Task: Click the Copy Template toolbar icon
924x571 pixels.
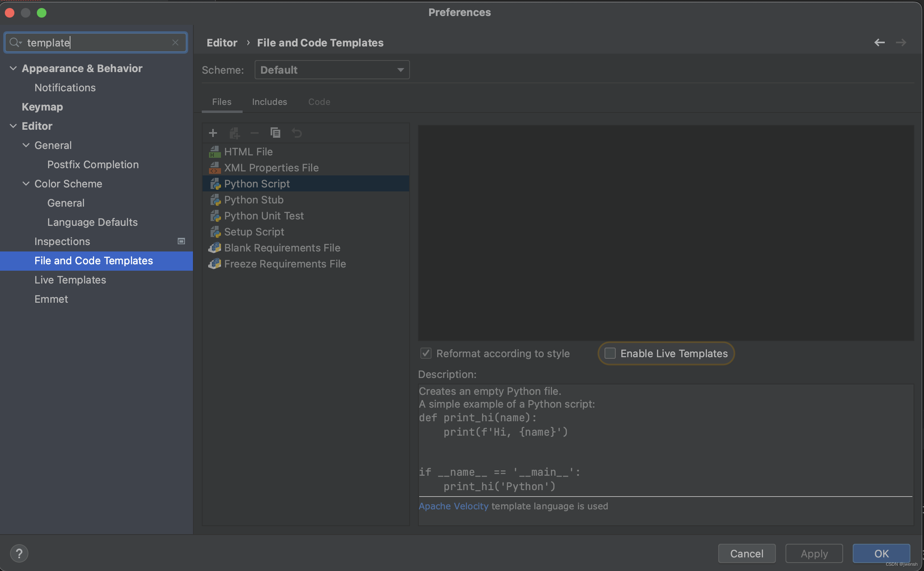Action: point(275,133)
